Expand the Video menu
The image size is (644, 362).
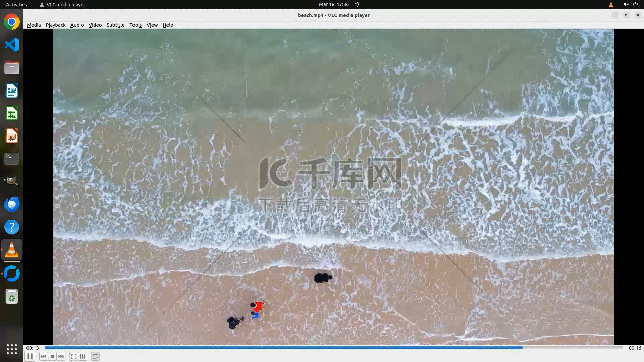point(95,25)
